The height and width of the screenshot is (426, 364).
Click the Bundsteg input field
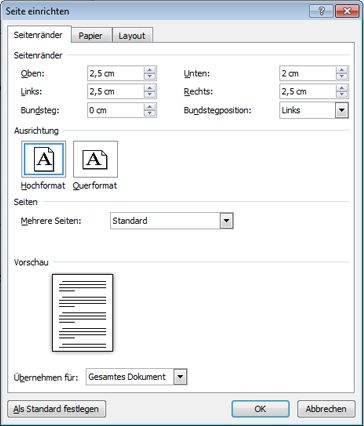point(116,110)
